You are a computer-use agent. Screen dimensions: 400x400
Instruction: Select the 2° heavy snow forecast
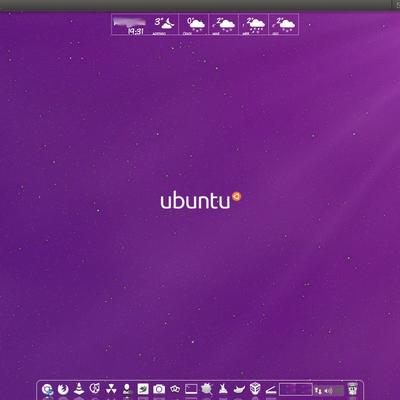coord(254,24)
